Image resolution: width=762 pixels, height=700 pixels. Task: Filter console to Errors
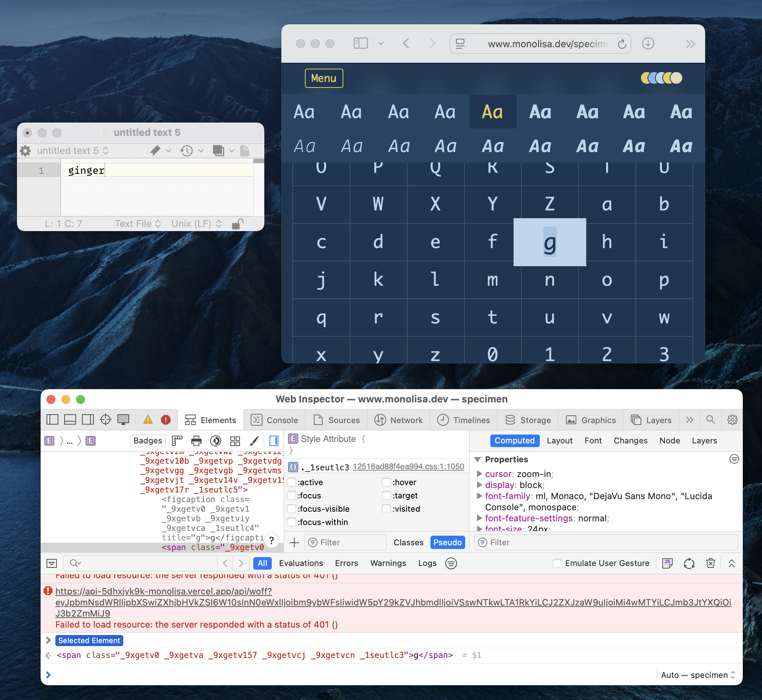346,563
